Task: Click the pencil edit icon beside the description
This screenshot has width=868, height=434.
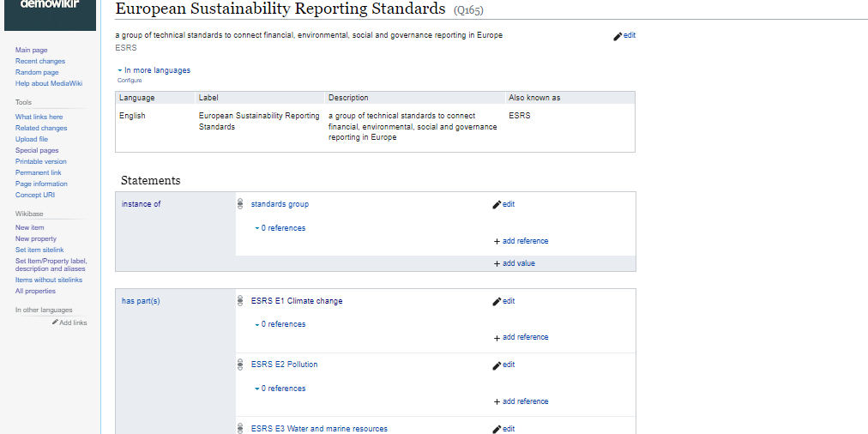Action: point(618,36)
